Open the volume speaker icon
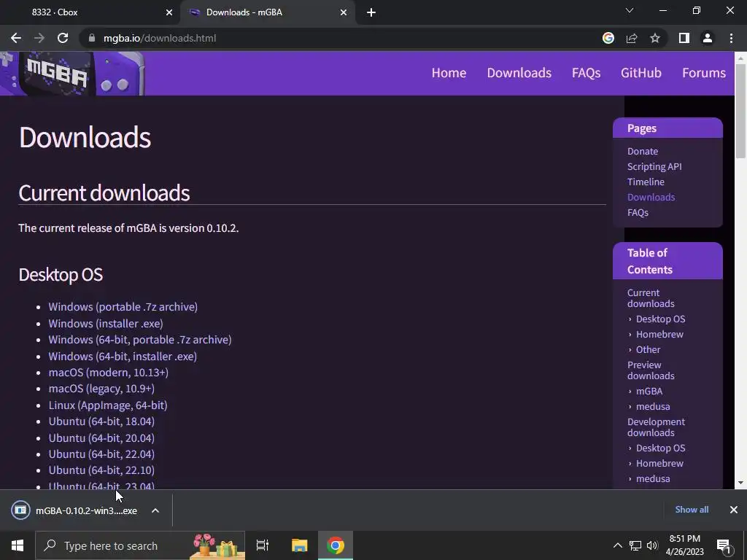This screenshot has width=747, height=560. [652, 545]
